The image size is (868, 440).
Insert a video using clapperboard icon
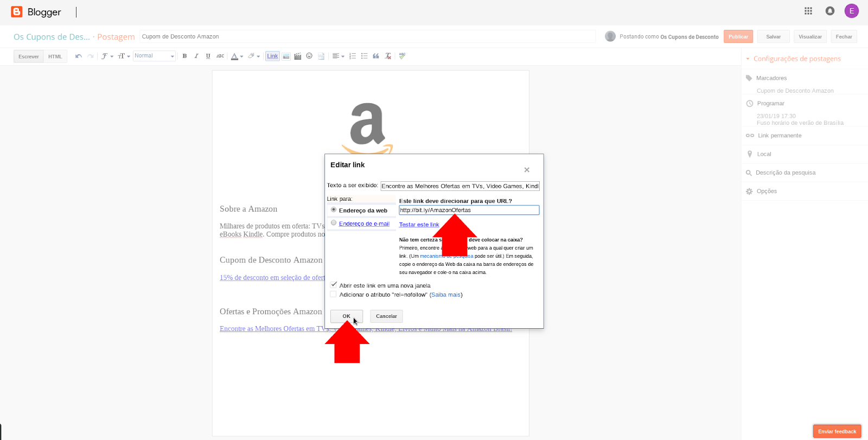click(x=297, y=56)
